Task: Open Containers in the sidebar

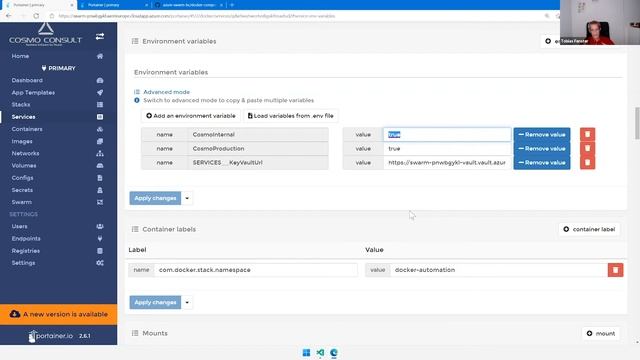Action: pos(27,129)
